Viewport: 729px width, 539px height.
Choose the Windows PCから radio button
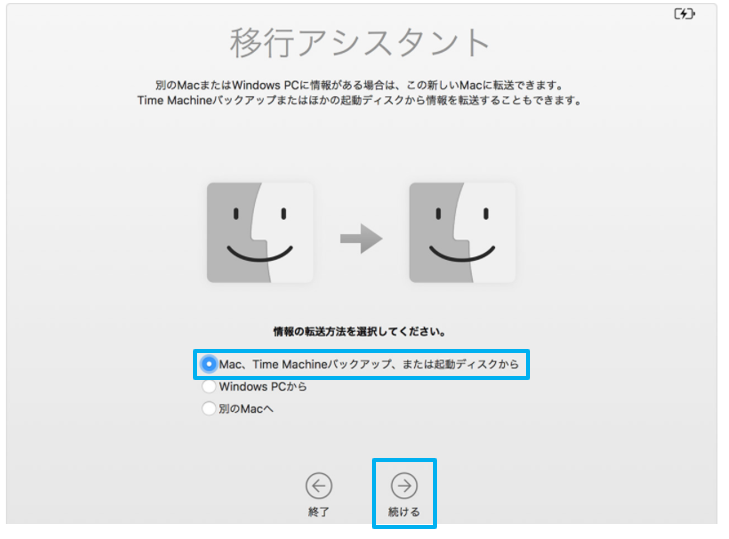pyautogui.click(x=209, y=386)
